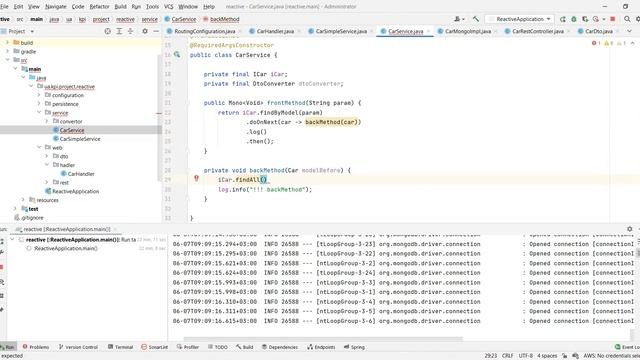This screenshot has width=640, height=360.
Task: Expand the persistence package
Action: 39,104
